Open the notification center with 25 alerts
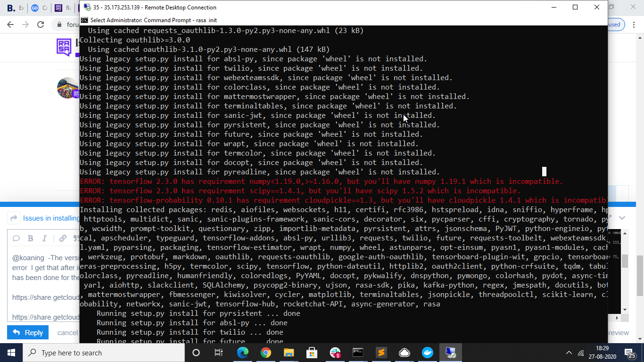Screen dimensions: 644x362 (630, 353)
